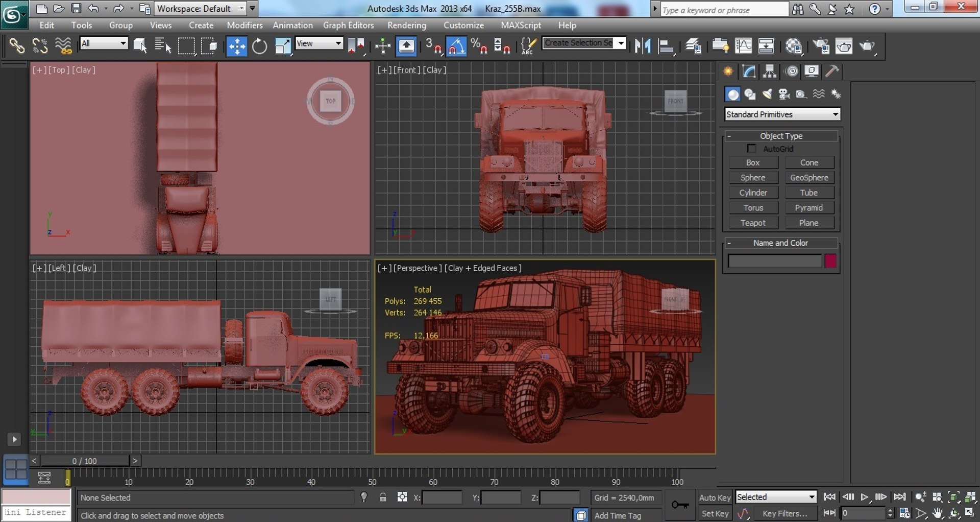Click the Select and Link icon
Screen dimensions: 980x522
(x=17, y=46)
